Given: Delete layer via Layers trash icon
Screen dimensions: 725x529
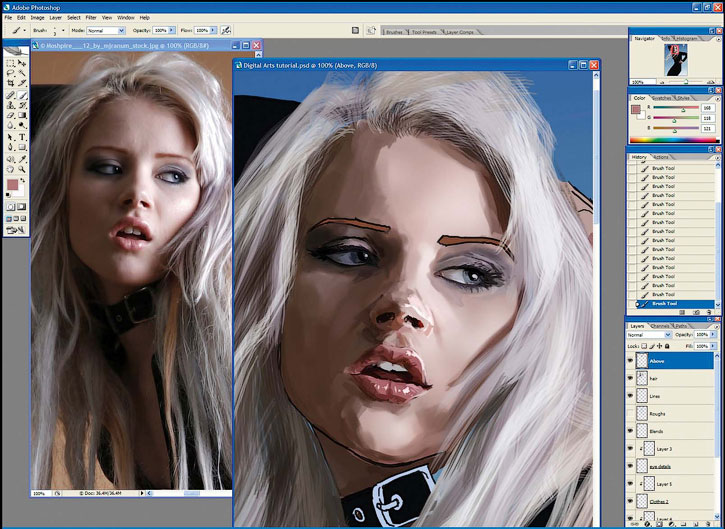Looking at the screenshot, I should tap(709, 524).
